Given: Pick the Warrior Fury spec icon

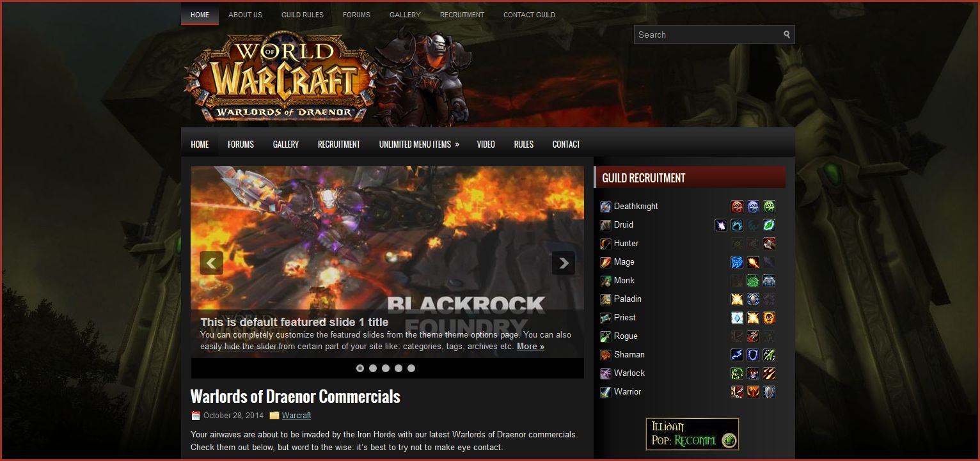Looking at the screenshot, I should tap(753, 392).
